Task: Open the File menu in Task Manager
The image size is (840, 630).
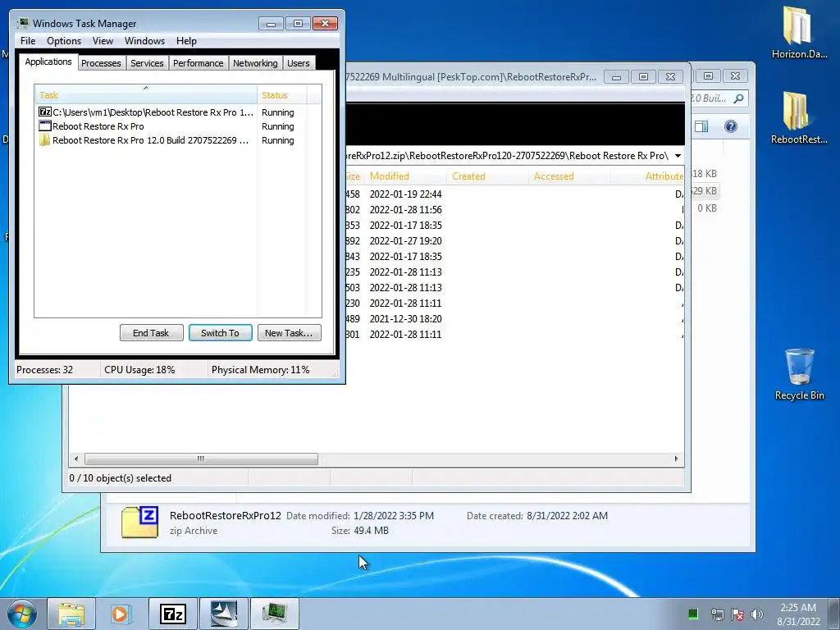Action: pos(28,41)
